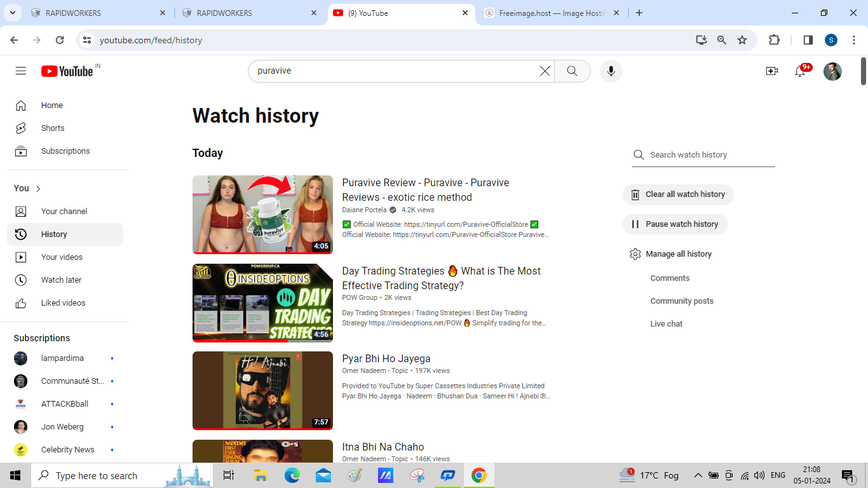The image size is (868, 488).
Task: Open the Pyar Bhi Ho Jayega thumbnail
Action: point(262,391)
